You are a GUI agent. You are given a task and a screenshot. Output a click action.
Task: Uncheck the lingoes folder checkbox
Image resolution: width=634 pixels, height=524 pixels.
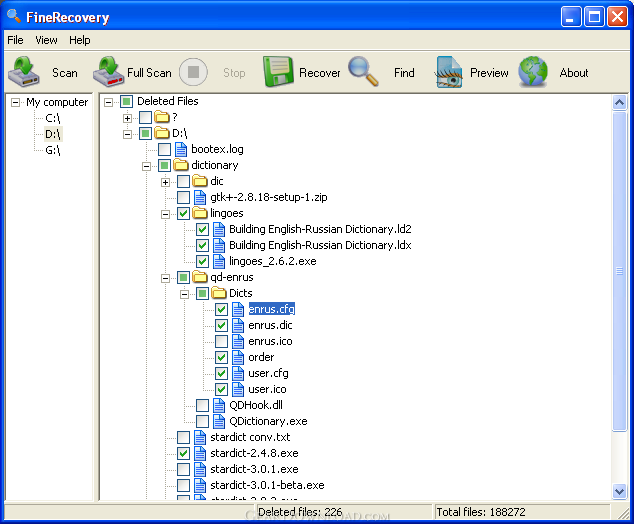(183, 213)
